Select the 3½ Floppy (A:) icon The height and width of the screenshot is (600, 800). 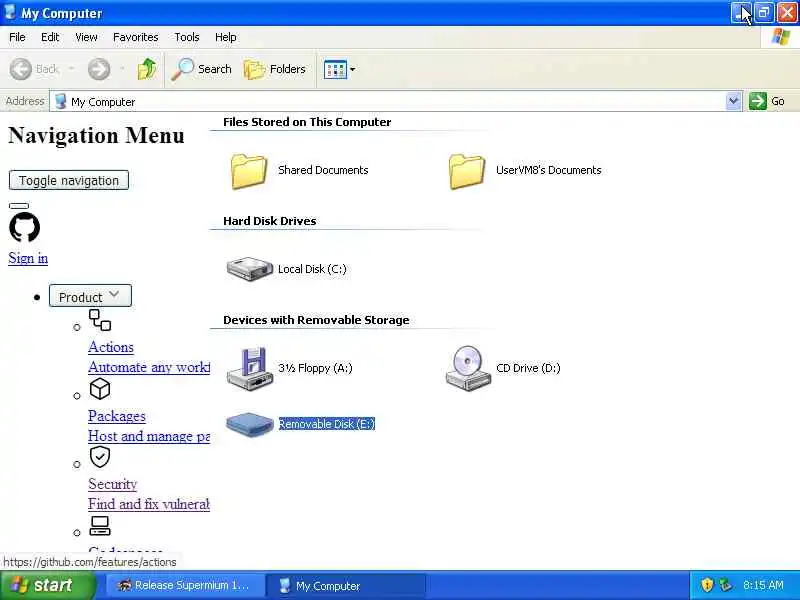pos(250,368)
